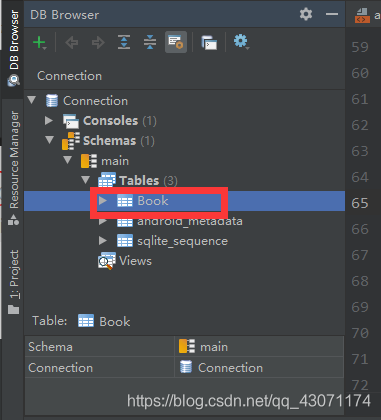
Task: Collapse the Connection root node
Action: pyautogui.click(x=32, y=100)
